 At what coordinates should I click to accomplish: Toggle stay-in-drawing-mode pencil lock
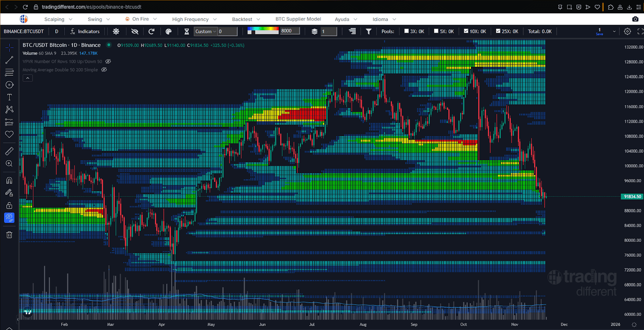click(x=9, y=193)
